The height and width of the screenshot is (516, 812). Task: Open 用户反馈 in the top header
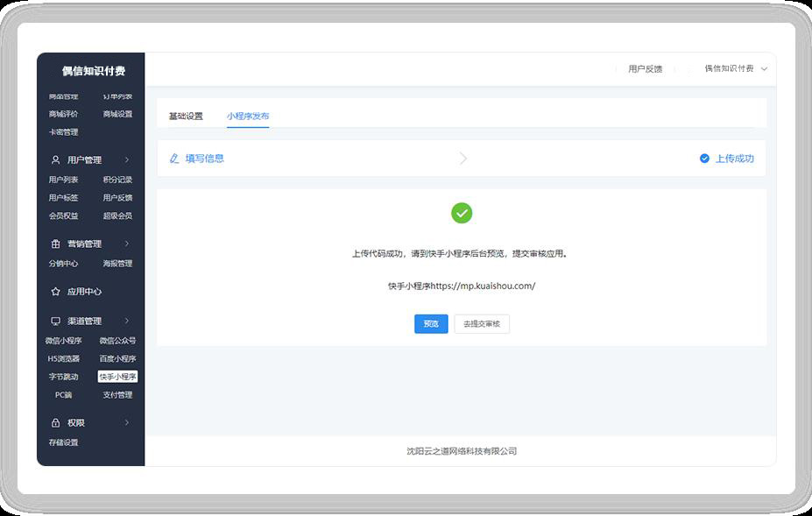click(x=645, y=69)
